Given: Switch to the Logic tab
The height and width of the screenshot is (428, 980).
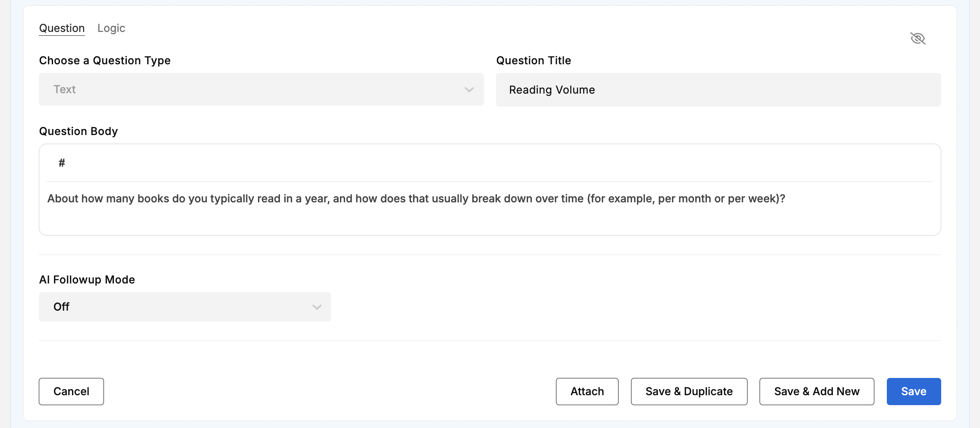Looking at the screenshot, I should pos(111,28).
